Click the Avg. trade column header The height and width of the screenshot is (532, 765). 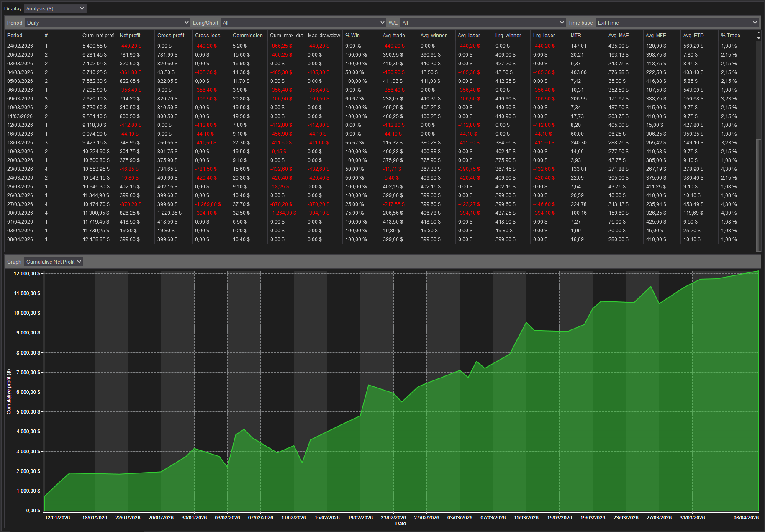click(x=393, y=36)
